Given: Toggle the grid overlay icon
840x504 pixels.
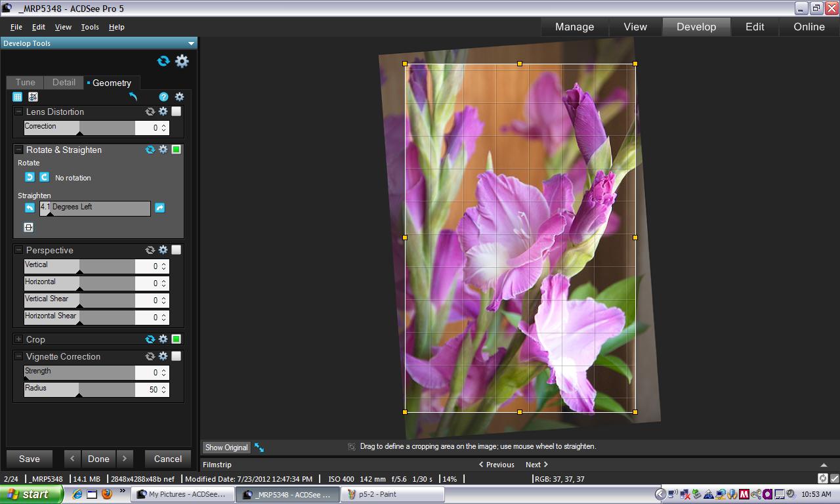Looking at the screenshot, I should pos(18,97).
